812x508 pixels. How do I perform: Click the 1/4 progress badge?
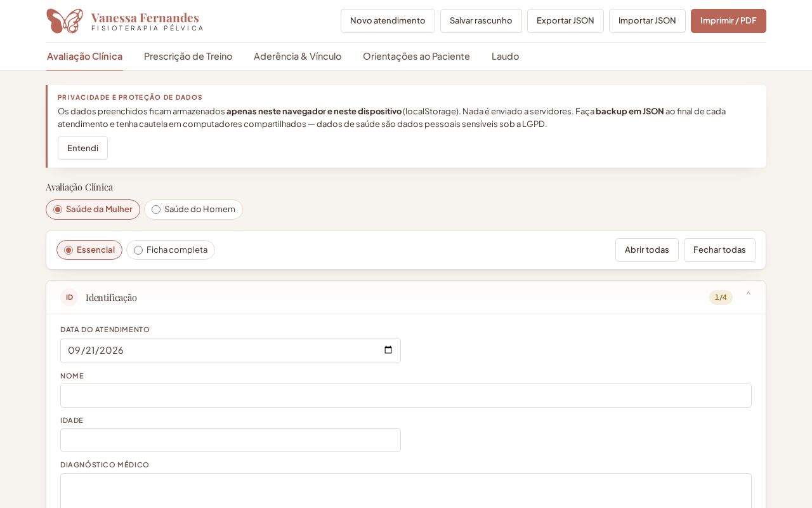point(721,297)
